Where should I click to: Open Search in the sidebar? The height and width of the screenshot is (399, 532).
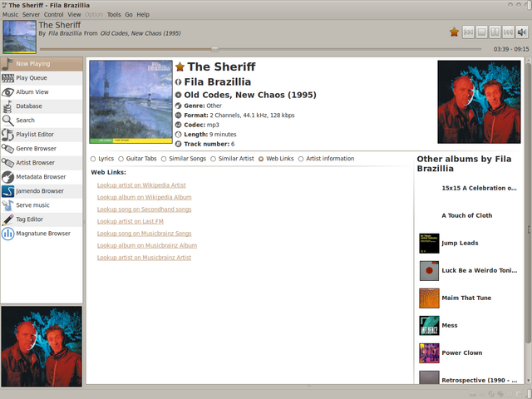tap(42, 121)
